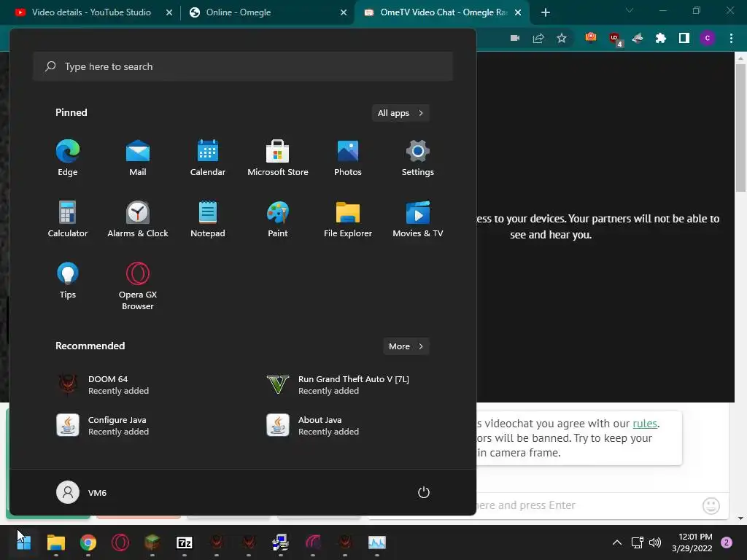Open Alarms & Clock app
The image size is (747, 560).
click(138, 219)
